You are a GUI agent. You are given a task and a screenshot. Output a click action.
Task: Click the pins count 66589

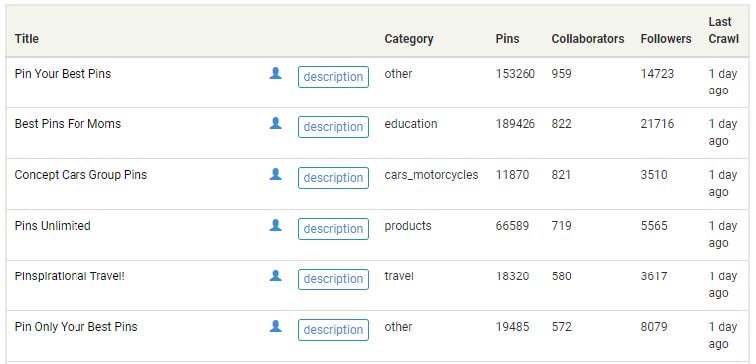(512, 226)
